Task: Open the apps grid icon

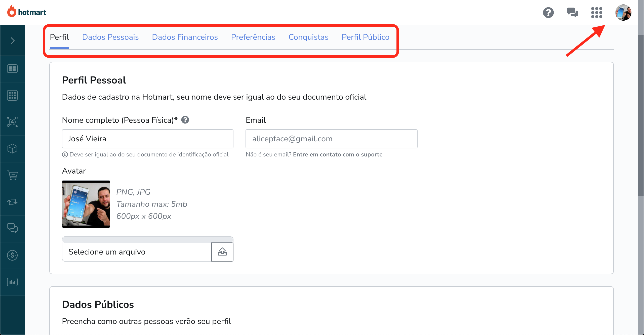Action: [x=596, y=12]
